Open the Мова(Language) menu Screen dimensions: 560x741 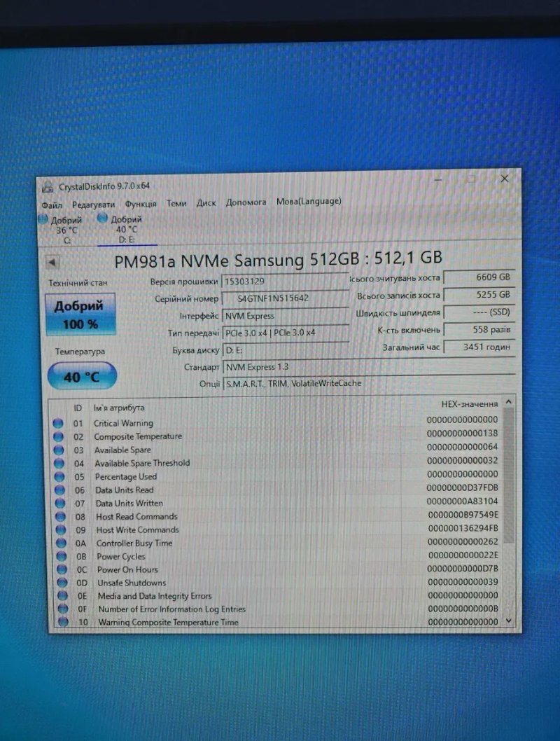point(309,201)
